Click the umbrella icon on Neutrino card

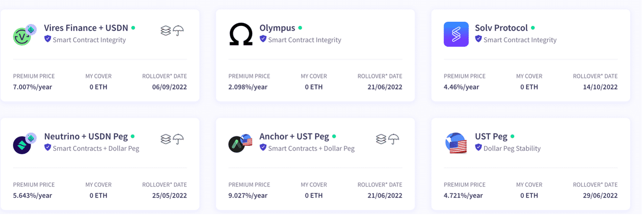pyautogui.click(x=178, y=139)
